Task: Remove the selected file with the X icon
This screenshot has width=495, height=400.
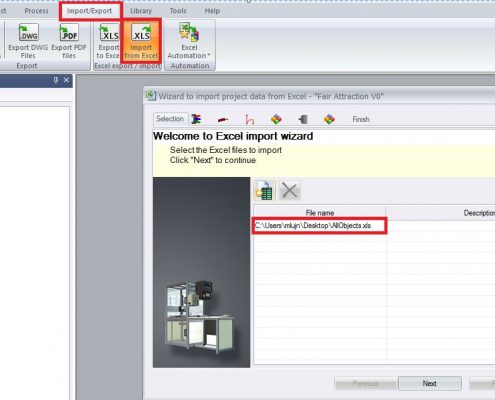Action: (289, 190)
